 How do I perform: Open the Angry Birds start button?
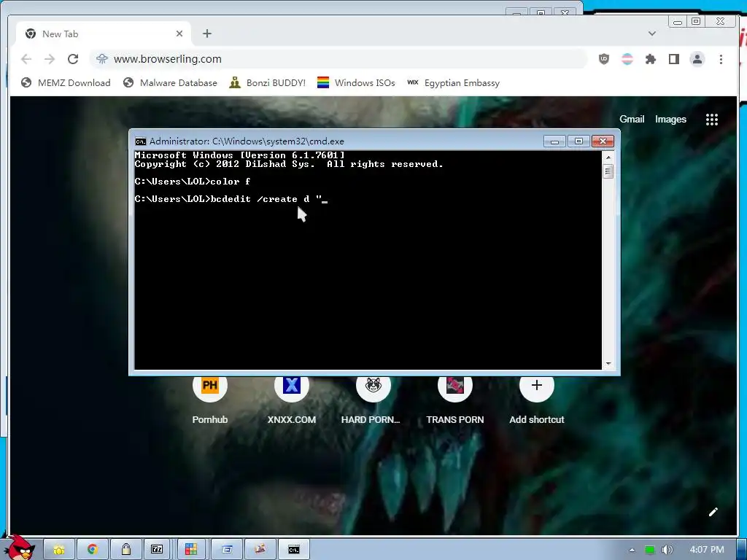coord(18,548)
